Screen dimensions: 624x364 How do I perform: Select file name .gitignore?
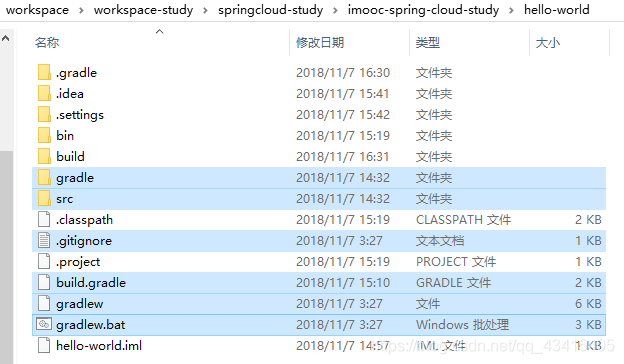(84, 241)
